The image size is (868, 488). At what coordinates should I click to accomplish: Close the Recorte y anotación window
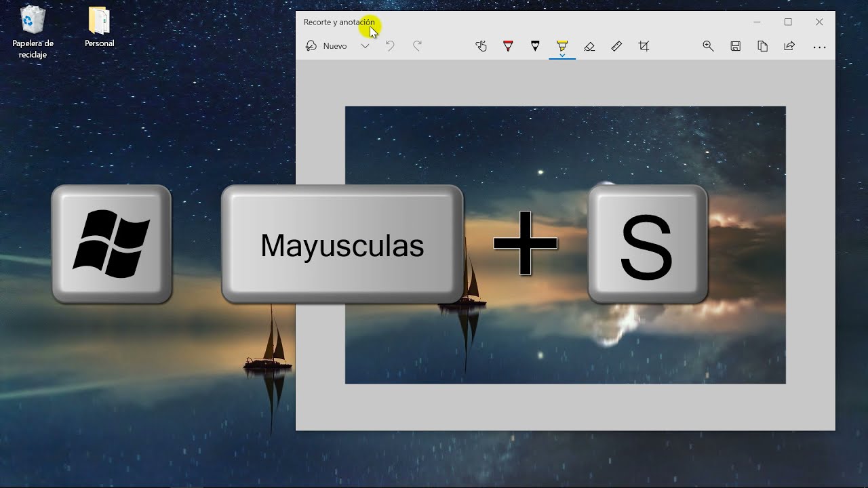point(819,22)
